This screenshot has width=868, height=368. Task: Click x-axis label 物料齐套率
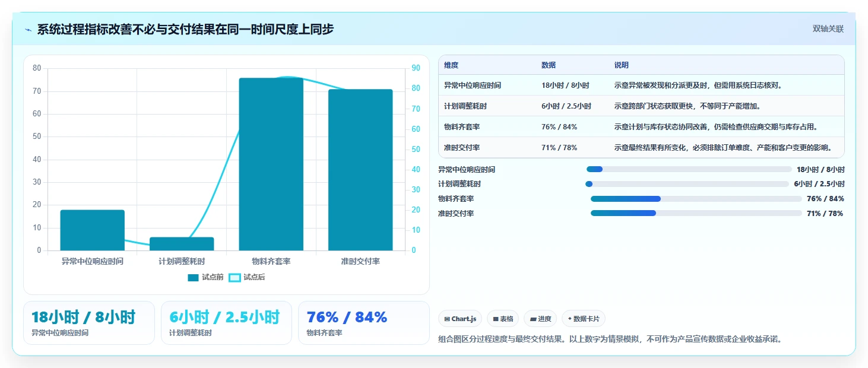[x=271, y=261]
